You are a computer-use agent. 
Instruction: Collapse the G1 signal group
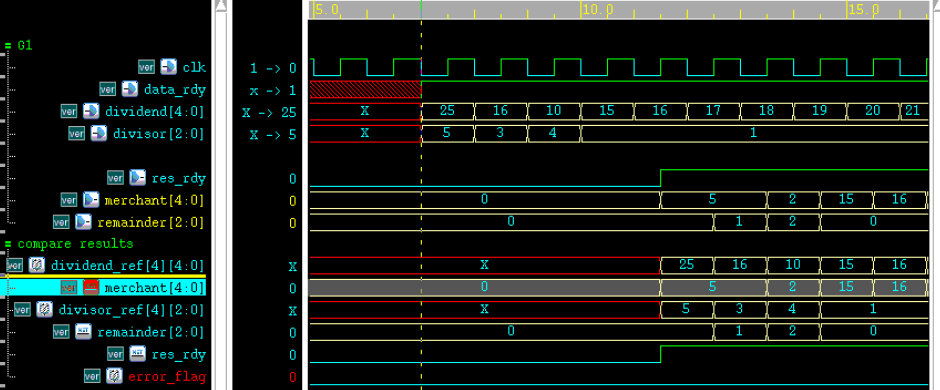pyautogui.click(x=8, y=45)
